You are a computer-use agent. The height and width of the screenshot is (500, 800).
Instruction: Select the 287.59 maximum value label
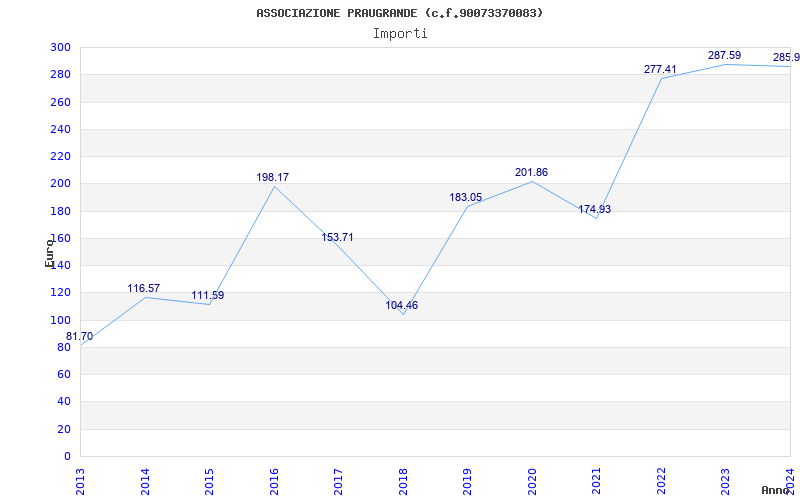pos(724,56)
